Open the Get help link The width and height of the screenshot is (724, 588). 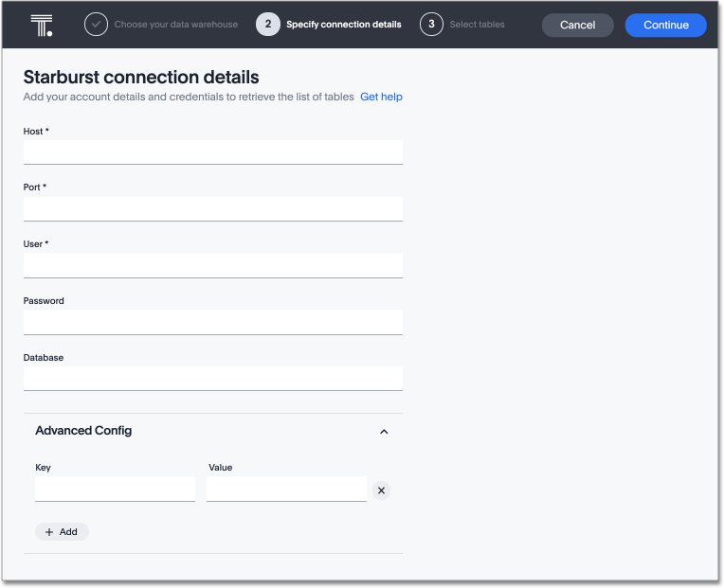pyautogui.click(x=381, y=97)
